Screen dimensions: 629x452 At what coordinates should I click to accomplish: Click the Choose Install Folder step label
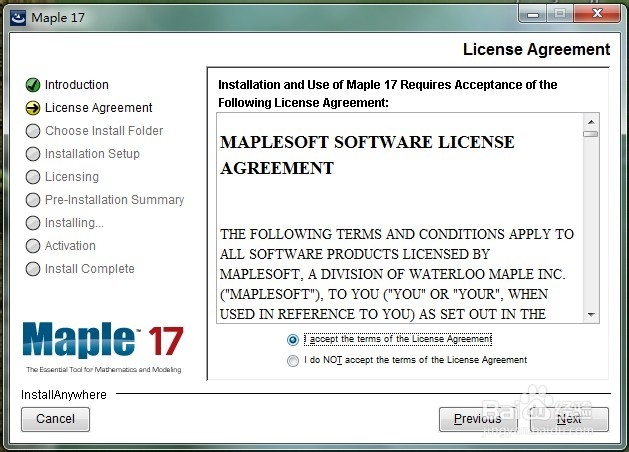104,131
